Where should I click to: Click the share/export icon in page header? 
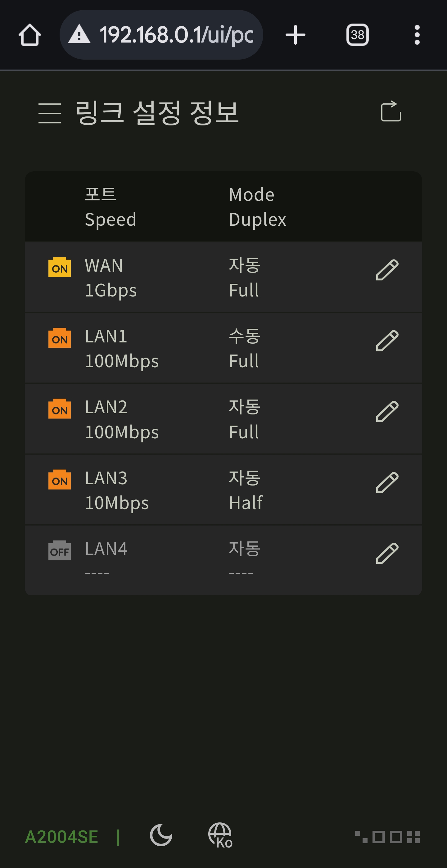tap(391, 111)
